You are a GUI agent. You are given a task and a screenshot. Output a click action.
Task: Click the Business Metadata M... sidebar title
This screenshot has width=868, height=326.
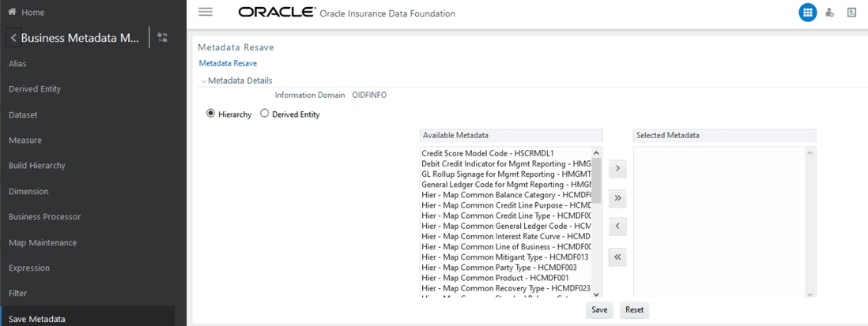[x=81, y=38]
